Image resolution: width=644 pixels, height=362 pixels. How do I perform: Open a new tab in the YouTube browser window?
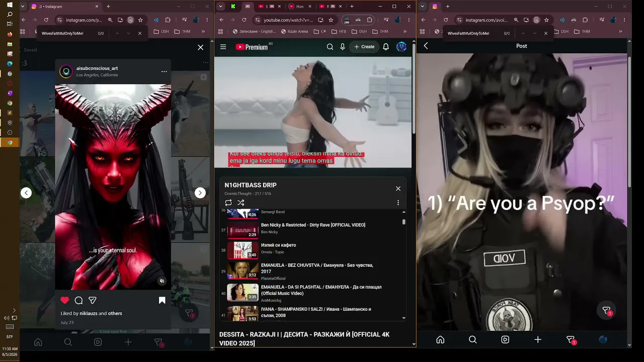coord(352,7)
